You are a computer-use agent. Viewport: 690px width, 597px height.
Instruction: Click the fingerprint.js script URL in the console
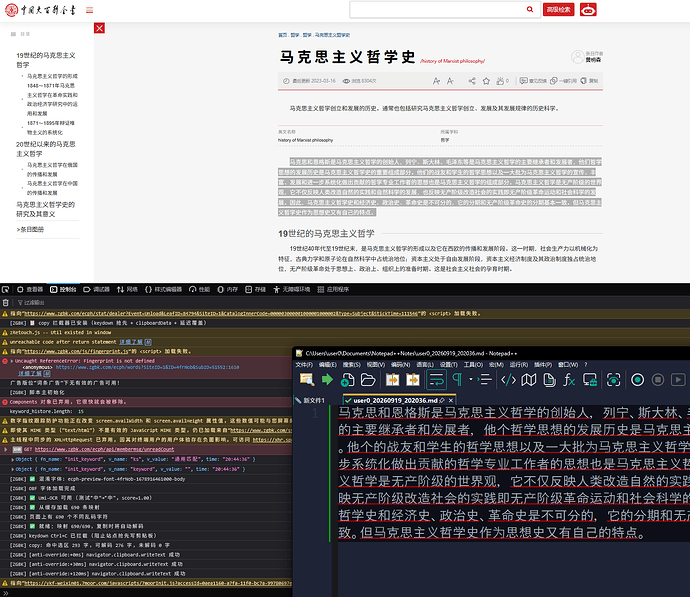(75, 352)
